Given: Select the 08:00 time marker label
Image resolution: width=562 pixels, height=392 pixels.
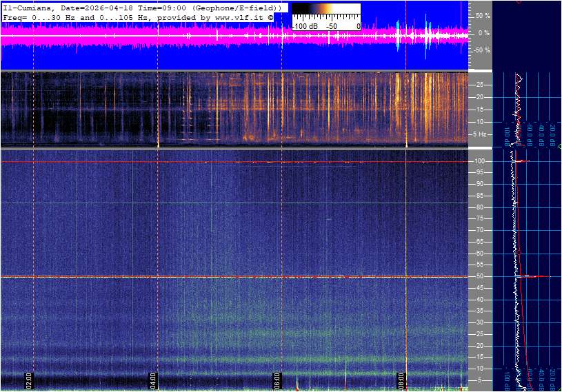Looking at the screenshot, I should (401, 380).
